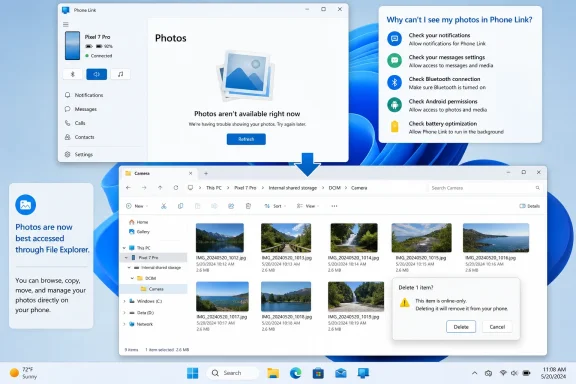This screenshot has width=576, height=384.
Task: Open Microsoft Store from the taskbar
Action: coord(318,373)
